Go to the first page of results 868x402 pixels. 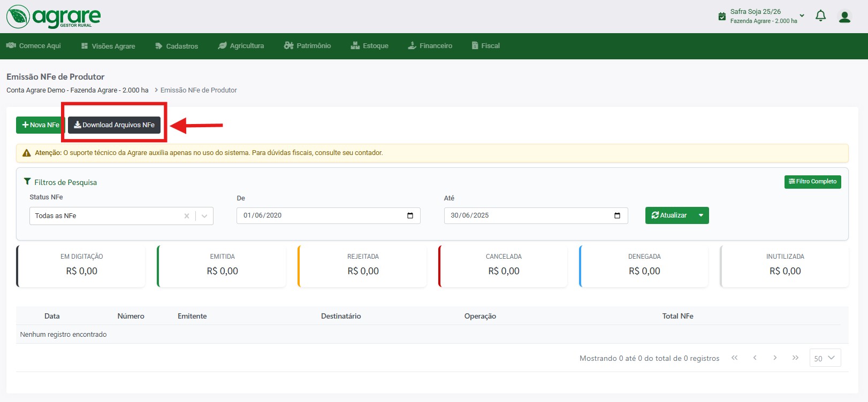tap(735, 358)
